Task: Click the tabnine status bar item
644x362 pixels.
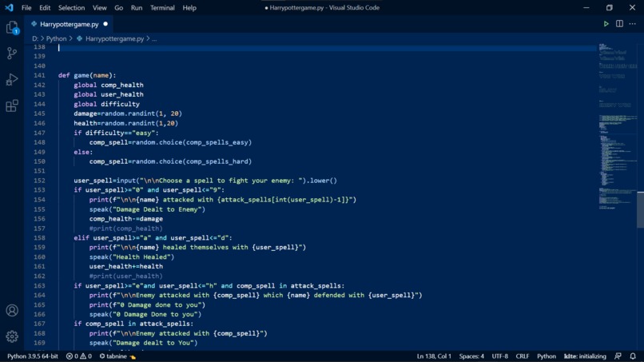Action: (117, 356)
